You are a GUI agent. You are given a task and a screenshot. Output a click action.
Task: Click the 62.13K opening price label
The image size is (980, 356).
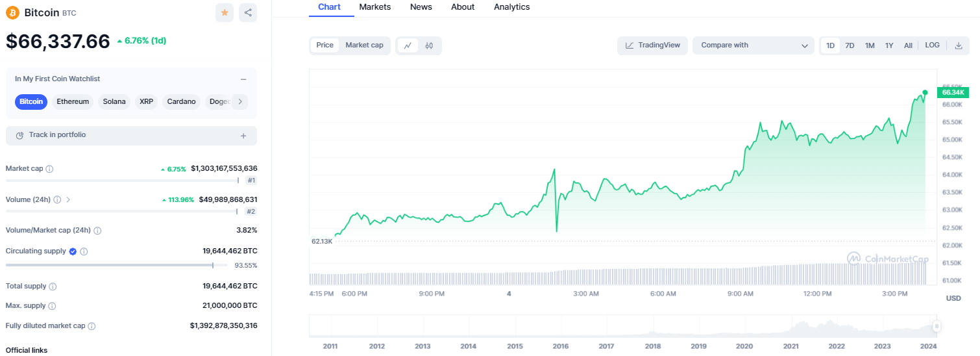[322, 241]
